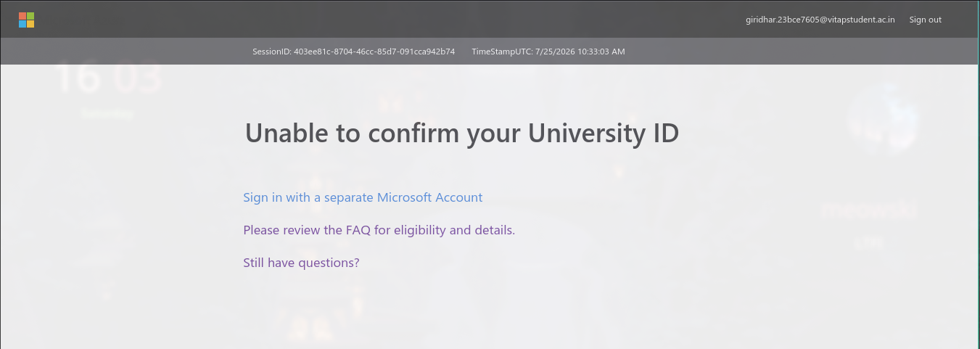Click the SessionID value text
The image size is (980, 349).
[x=374, y=52]
